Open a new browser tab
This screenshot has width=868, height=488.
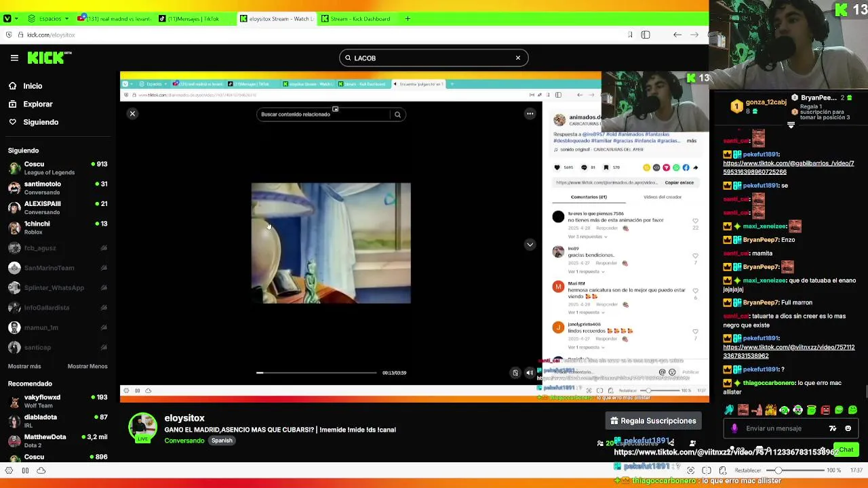408,19
